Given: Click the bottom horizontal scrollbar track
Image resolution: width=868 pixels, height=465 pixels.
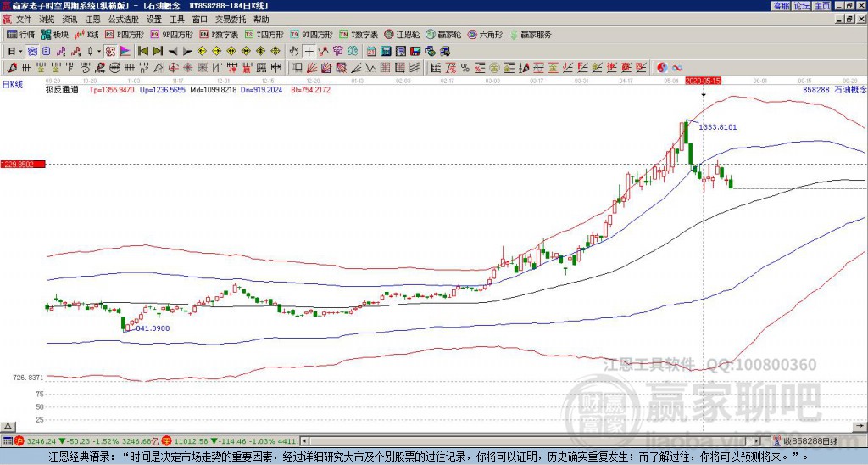Looking at the screenshot, I should pyautogui.click(x=526, y=441).
